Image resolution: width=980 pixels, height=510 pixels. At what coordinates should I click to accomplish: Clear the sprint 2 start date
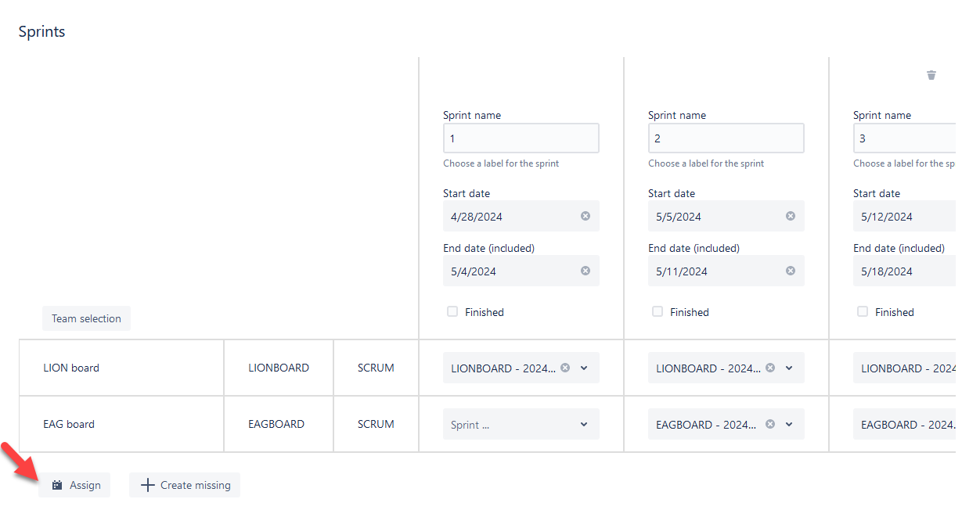791,216
